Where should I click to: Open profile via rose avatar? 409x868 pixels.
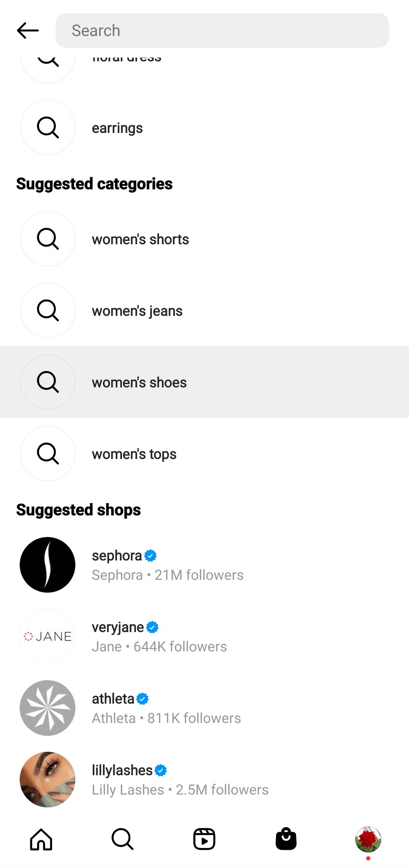coord(368,839)
